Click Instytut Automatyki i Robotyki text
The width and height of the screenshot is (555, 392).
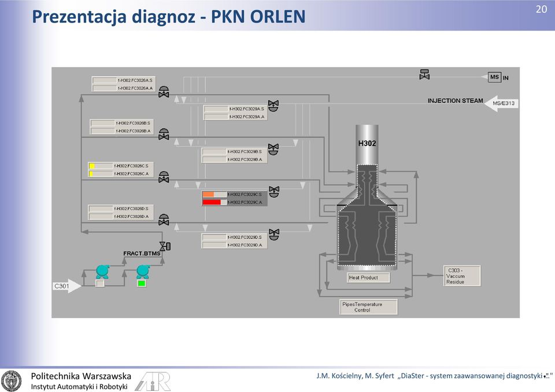79,387
